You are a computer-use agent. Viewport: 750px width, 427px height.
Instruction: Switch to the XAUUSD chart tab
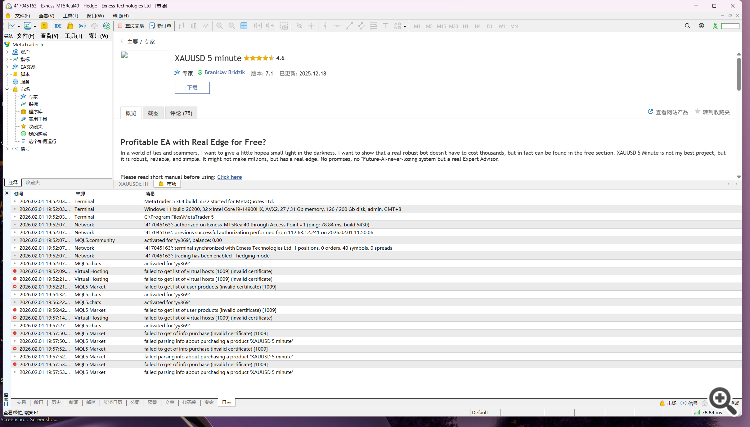pos(133,184)
